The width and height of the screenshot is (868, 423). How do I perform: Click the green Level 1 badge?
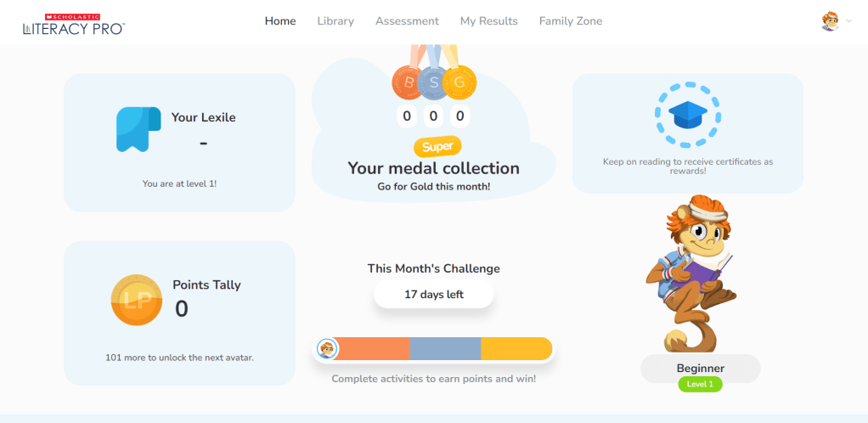700,384
